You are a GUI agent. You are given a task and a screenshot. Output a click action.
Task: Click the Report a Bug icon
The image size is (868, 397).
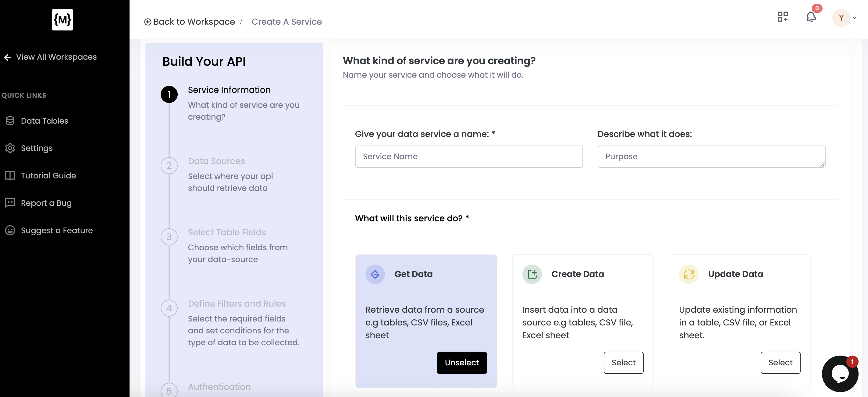point(10,203)
